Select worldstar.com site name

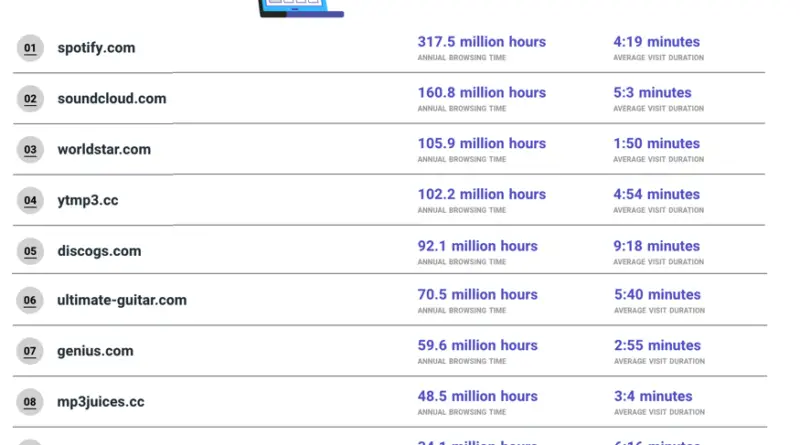point(104,150)
